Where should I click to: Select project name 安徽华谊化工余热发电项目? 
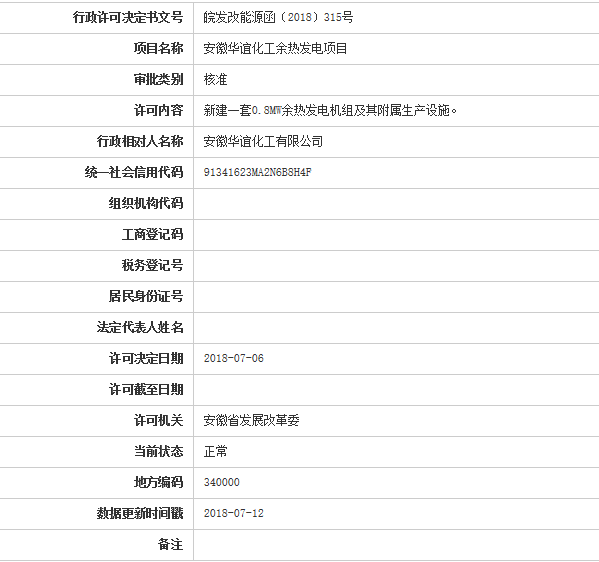[x=275, y=49]
